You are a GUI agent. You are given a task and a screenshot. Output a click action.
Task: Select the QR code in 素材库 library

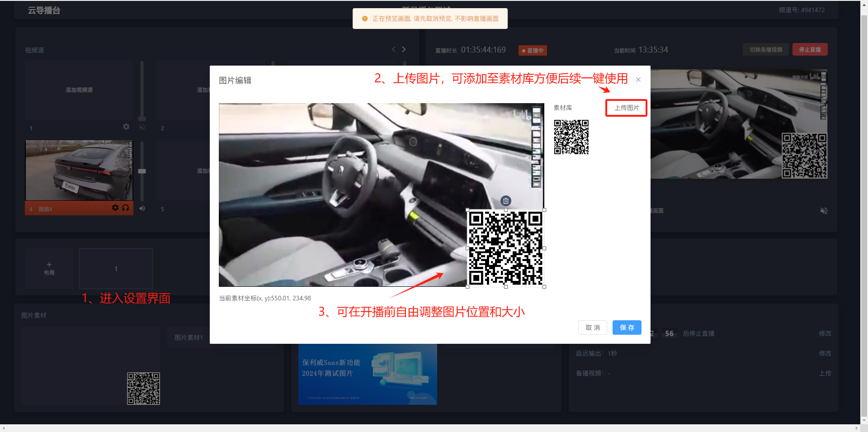coord(571,137)
